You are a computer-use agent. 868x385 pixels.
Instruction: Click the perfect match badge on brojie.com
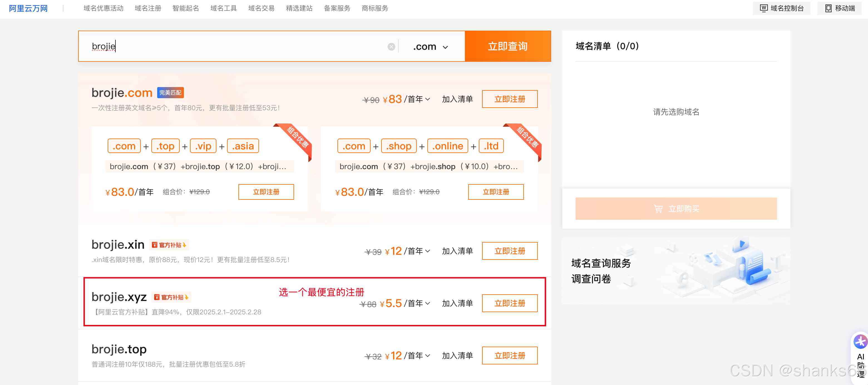click(x=170, y=93)
